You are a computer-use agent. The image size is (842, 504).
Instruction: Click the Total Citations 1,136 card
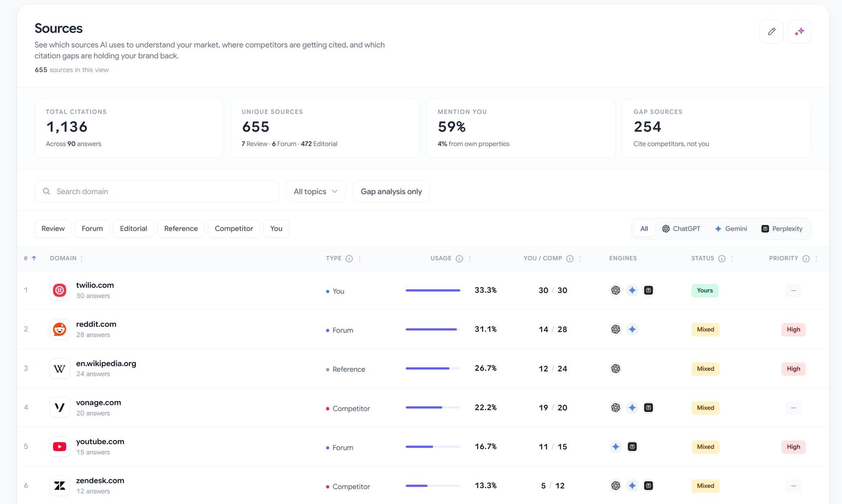tap(129, 128)
